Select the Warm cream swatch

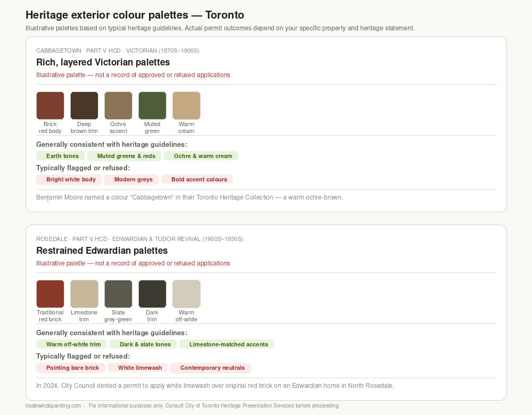pyautogui.click(x=186, y=105)
